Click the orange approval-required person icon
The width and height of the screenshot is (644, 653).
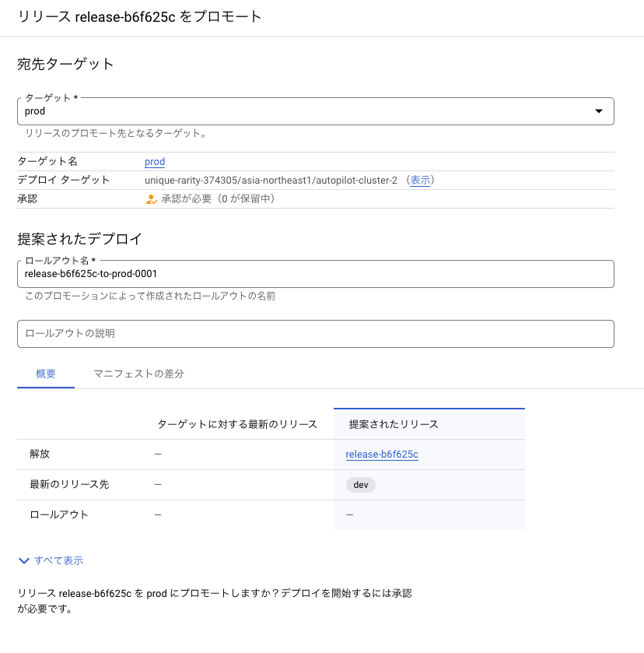tap(151, 199)
